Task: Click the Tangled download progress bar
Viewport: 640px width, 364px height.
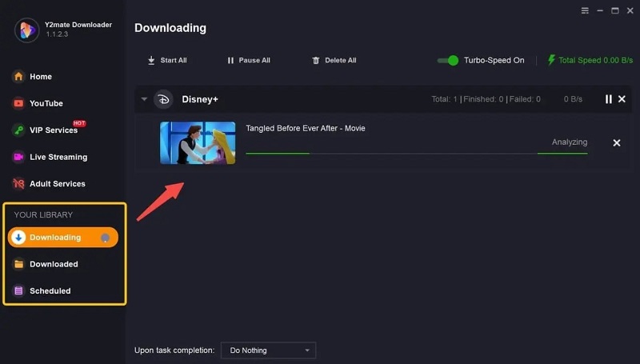Action: coord(417,154)
